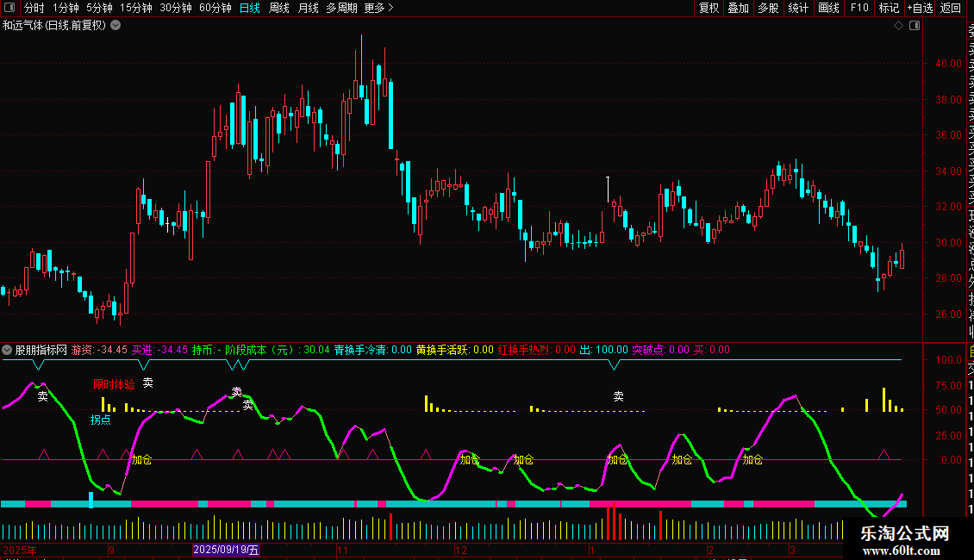Image resolution: width=974 pixels, height=560 pixels.
Task: Click the 突破点: 0.00 value
Action: (x=661, y=350)
